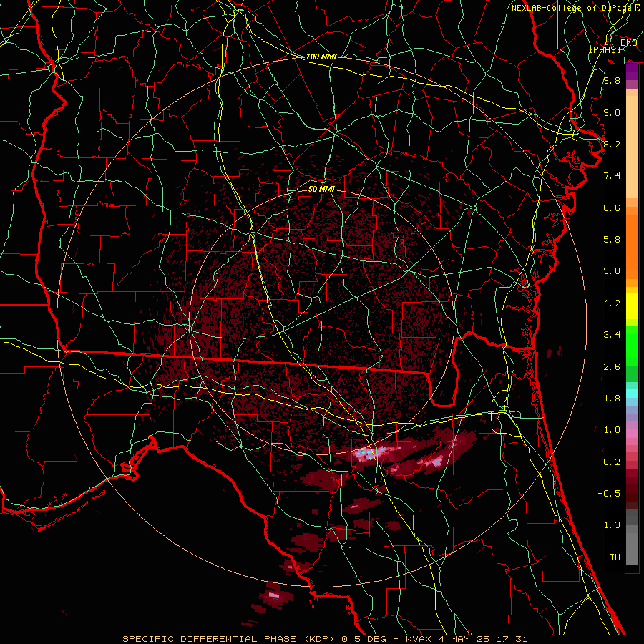
Task: Click the 1.0 legend value
Action: (x=612, y=430)
